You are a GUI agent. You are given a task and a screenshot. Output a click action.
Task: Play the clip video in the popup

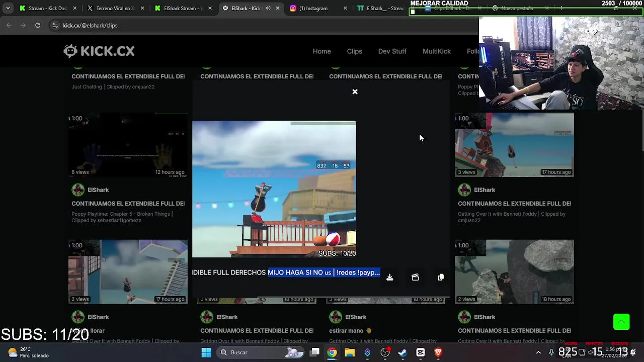274,189
